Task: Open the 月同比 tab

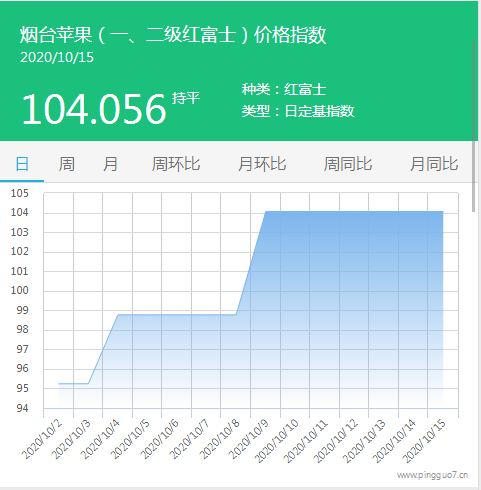Action: (x=434, y=164)
